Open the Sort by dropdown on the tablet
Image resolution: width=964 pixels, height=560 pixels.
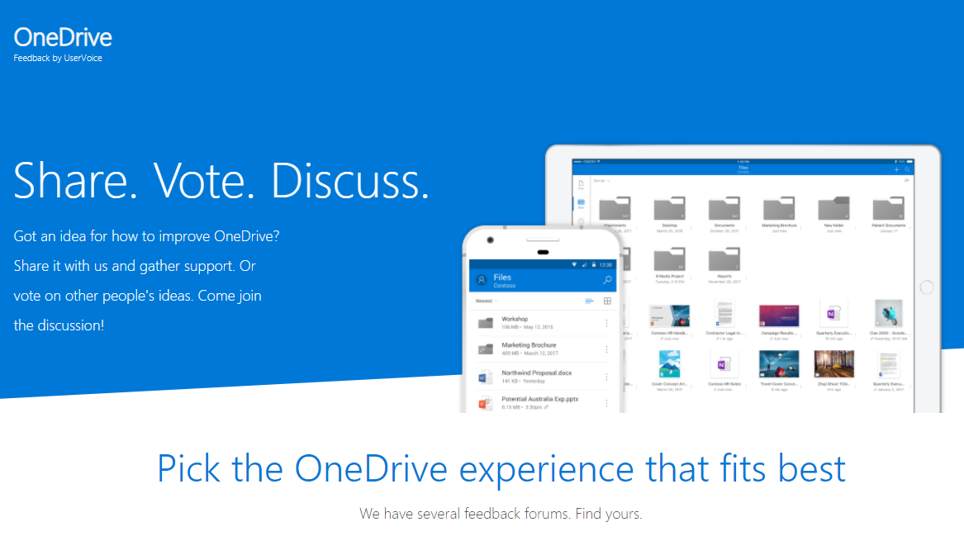click(601, 181)
